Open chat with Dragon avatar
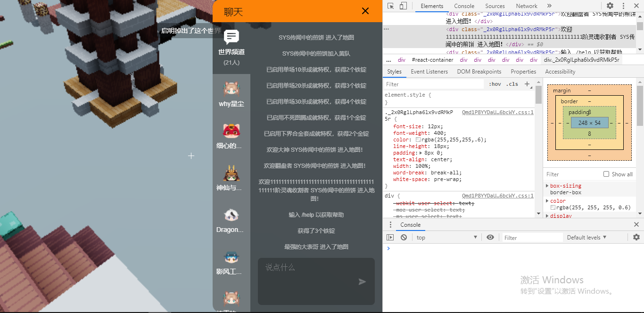Viewport: 644px width, 313px height. tap(231, 215)
